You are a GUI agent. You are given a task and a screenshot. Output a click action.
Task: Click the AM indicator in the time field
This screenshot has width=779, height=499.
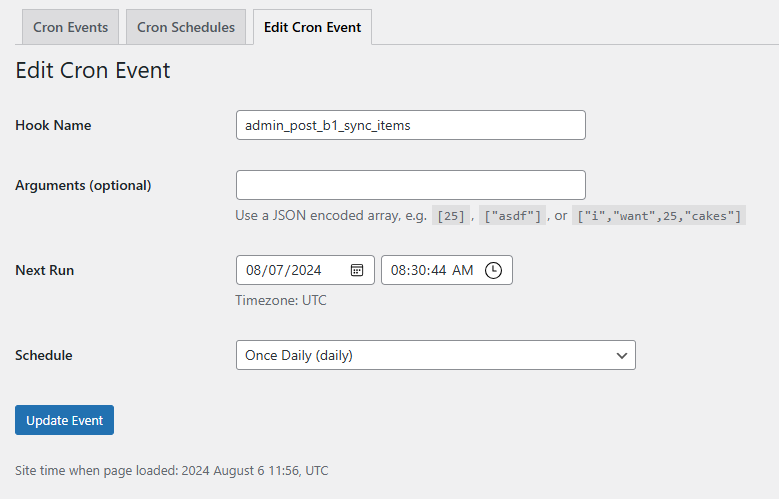click(463, 270)
